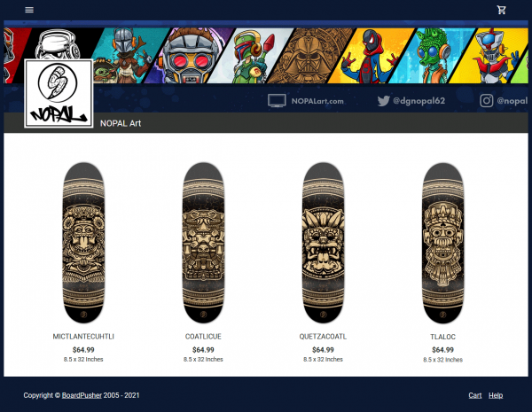Click the Instagram camera icon
The width and height of the screenshot is (532, 412).
tap(486, 101)
